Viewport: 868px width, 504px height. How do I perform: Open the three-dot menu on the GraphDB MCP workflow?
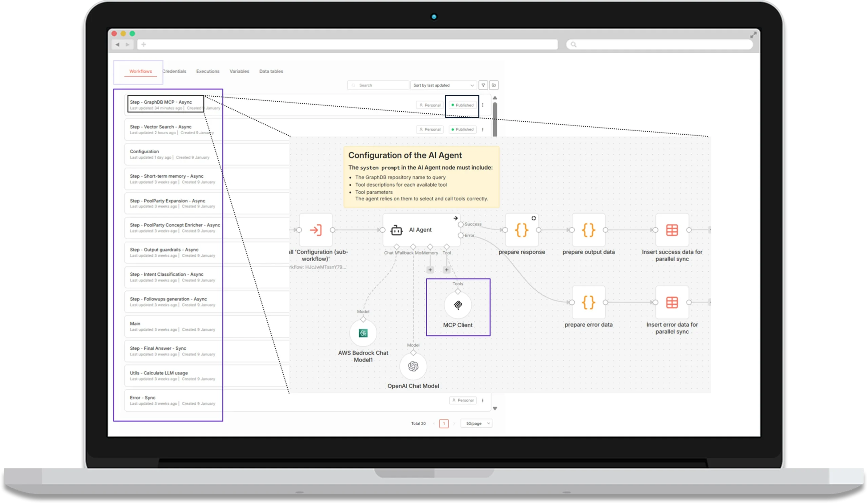click(482, 105)
